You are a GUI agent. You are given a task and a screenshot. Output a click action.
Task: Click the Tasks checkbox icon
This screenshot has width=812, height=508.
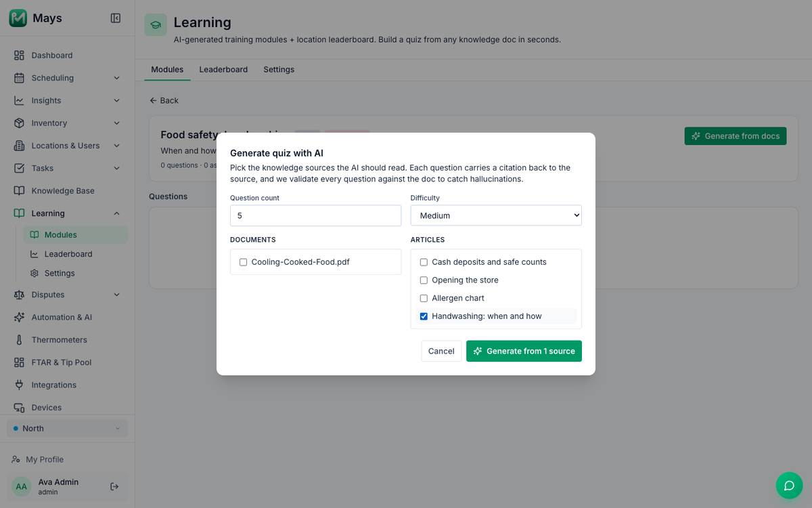(x=19, y=168)
